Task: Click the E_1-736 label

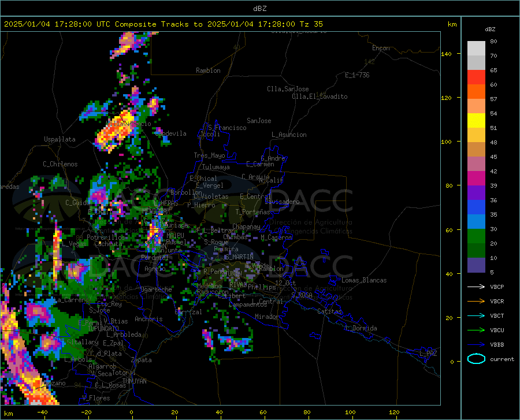Action: 357,75
